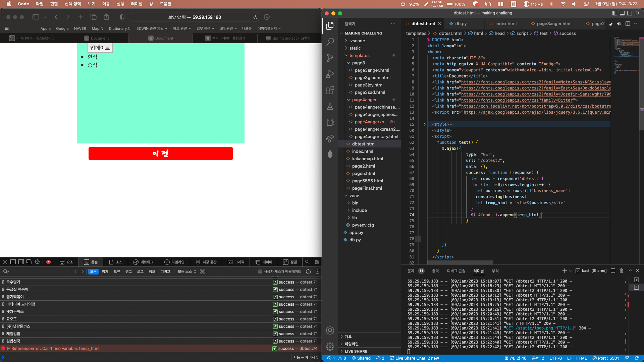Open the Run and Debug view

tap(330, 74)
